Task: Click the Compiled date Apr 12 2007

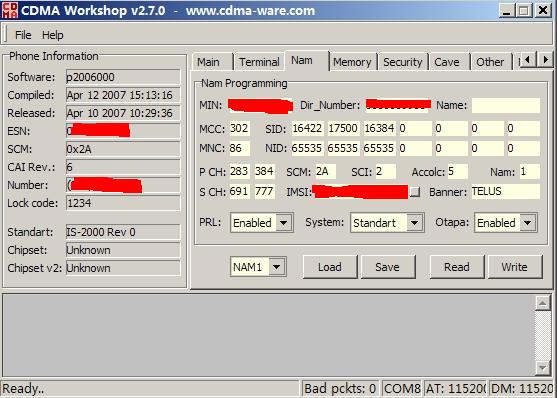Action: click(123, 95)
